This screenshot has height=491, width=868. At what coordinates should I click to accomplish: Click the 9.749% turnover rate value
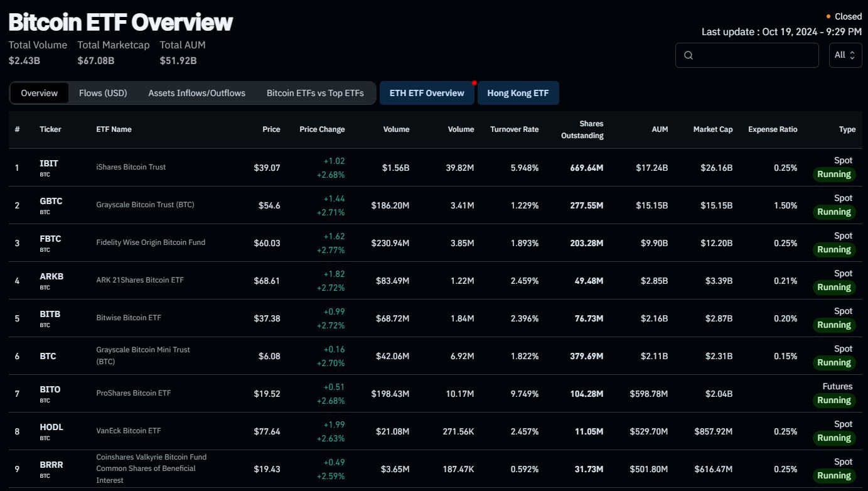pyautogui.click(x=524, y=394)
